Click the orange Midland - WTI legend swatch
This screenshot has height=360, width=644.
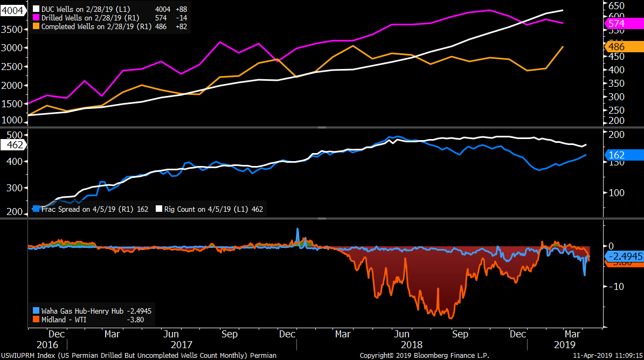coord(36,320)
